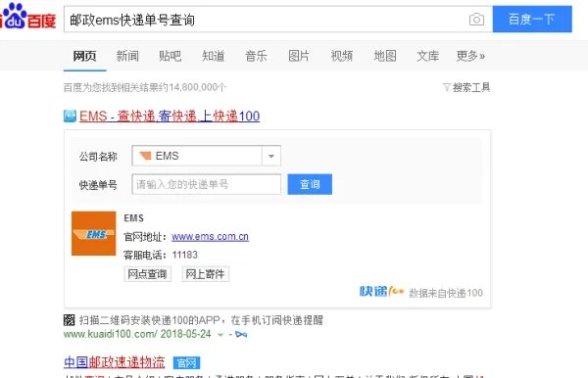Click the result count text 14,800,000个
The height and width of the screenshot is (378, 588).
[197, 87]
